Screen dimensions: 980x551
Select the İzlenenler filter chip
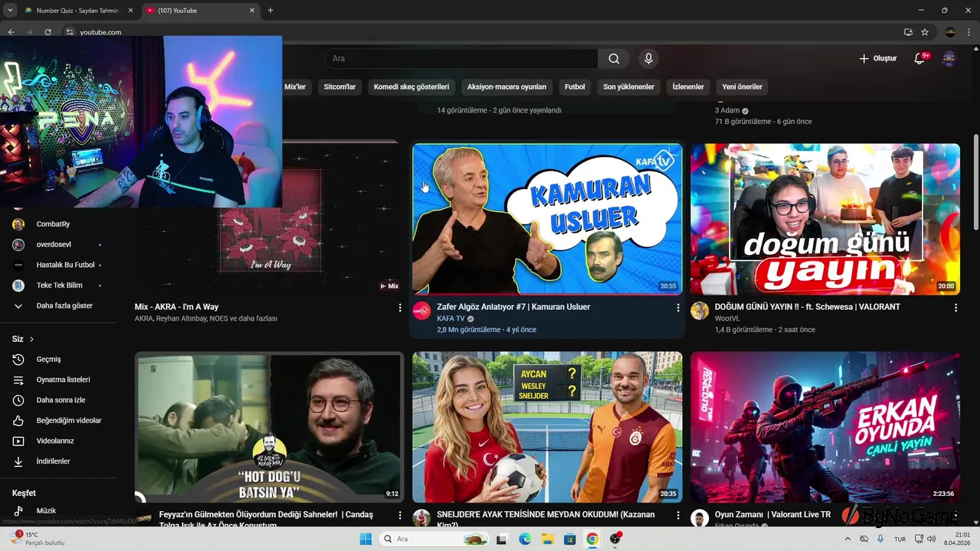pyautogui.click(x=688, y=86)
